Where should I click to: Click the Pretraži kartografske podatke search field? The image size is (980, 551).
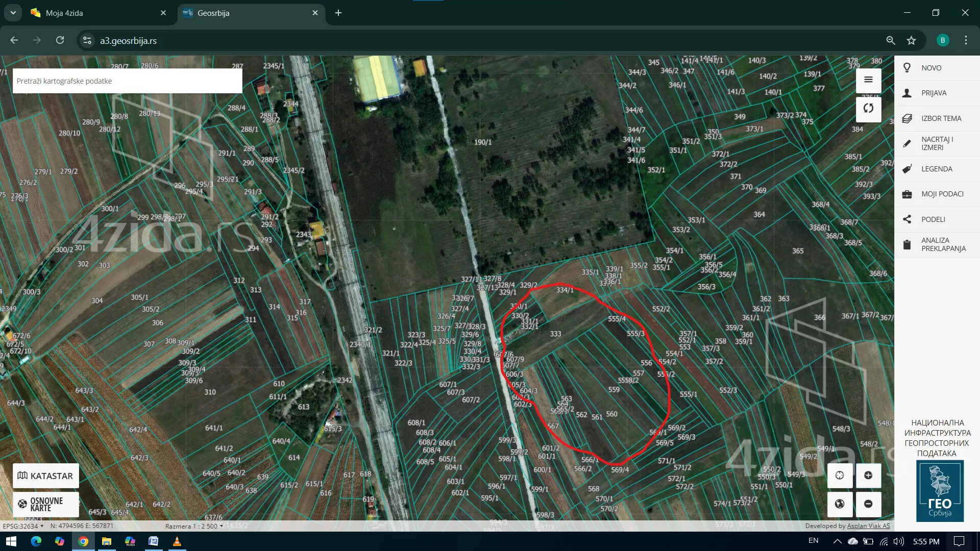[x=127, y=81]
